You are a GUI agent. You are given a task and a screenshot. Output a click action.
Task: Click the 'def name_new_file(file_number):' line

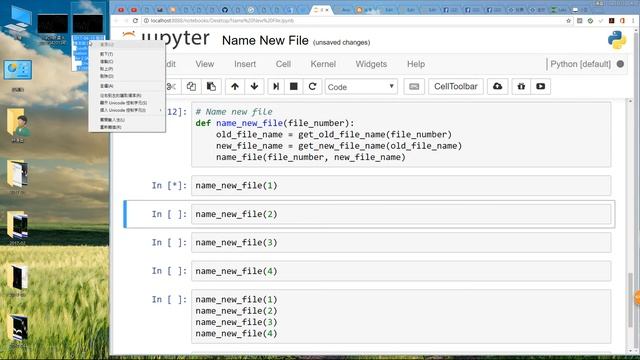coord(275,123)
